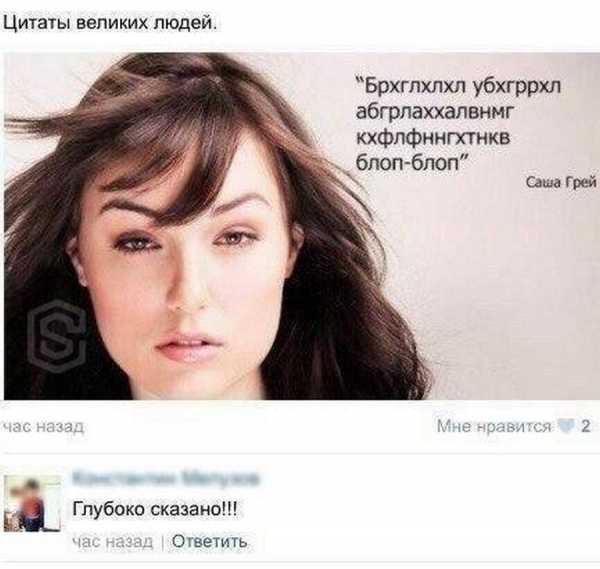
Task: Click the quote line блоп-блоп
Action: (411, 163)
